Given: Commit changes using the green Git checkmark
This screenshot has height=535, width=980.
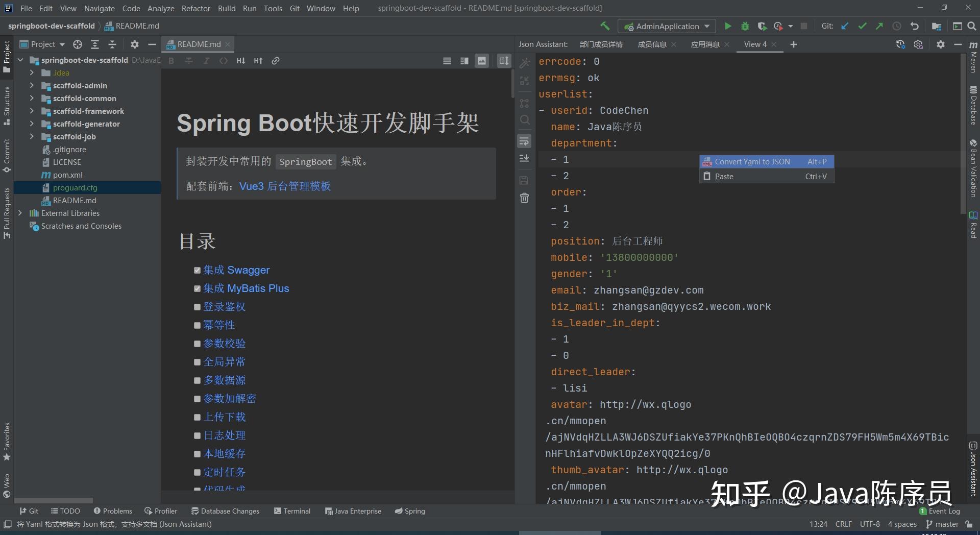Looking at the screenshot, I should 863,26.
